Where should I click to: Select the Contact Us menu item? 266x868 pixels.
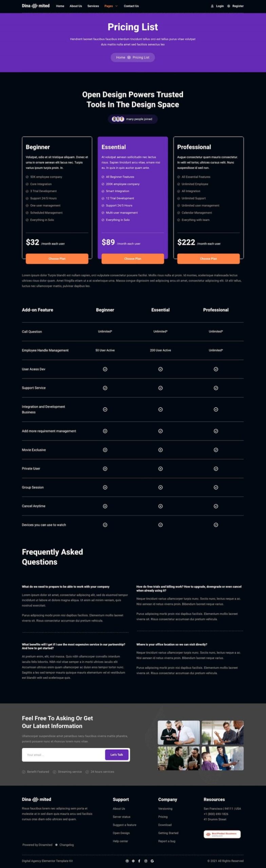point(131,6)
